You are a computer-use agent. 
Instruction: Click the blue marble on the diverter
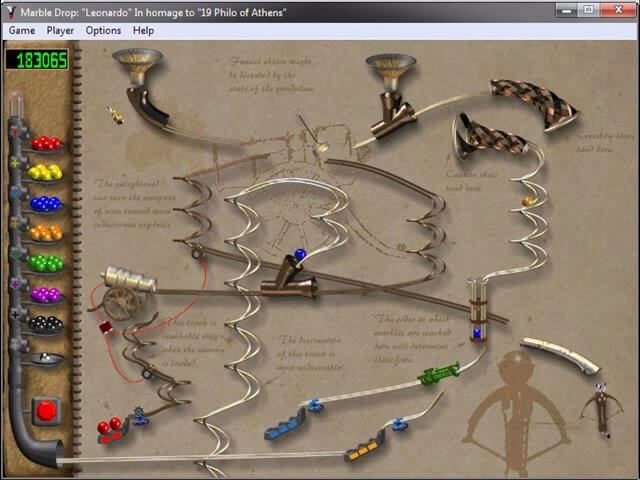pos(300,254)
